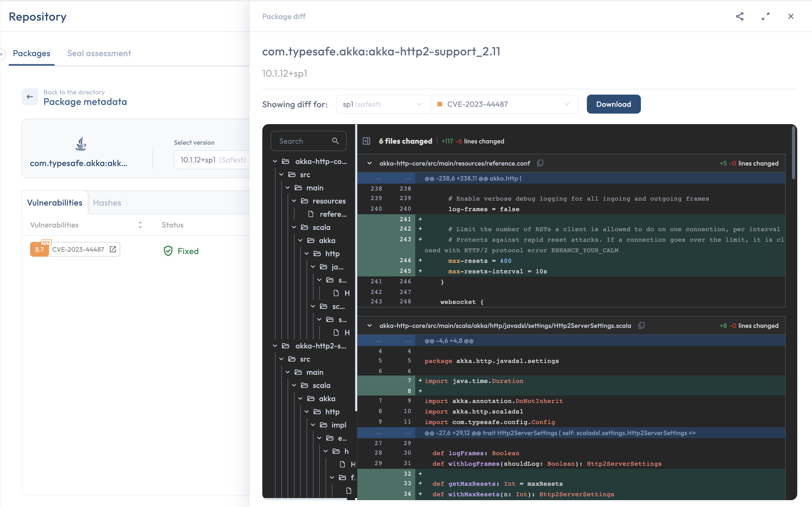Image resolution: width=812 pixels, height=507 pixels.
Task: Click the Status column header
Action: coord(172,225)
